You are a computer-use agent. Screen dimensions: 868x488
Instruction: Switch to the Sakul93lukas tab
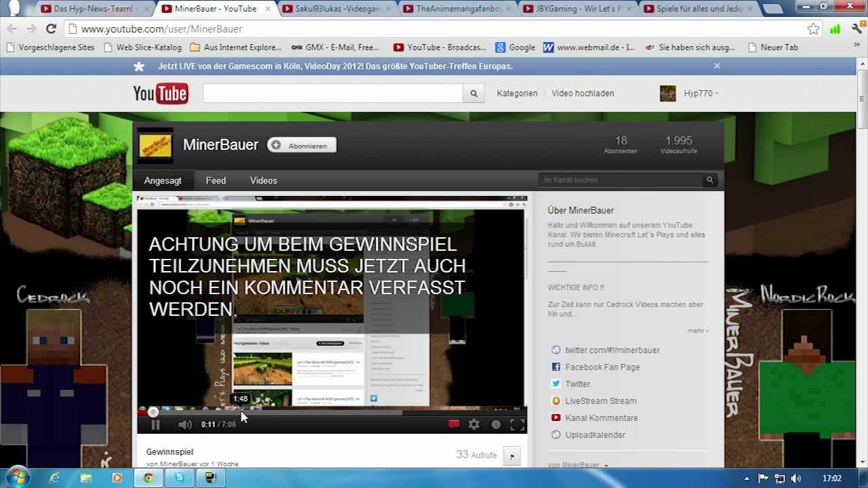(x=336, y=9)
